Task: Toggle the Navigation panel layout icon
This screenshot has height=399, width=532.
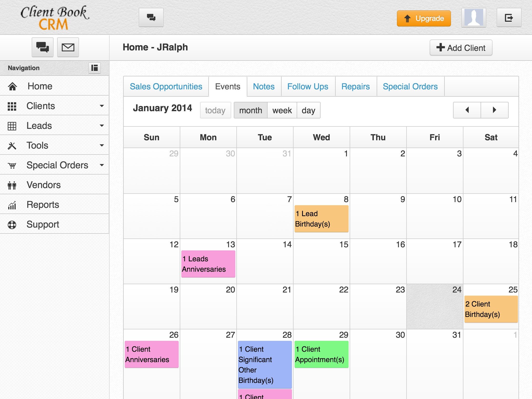Action: point(95,68)
